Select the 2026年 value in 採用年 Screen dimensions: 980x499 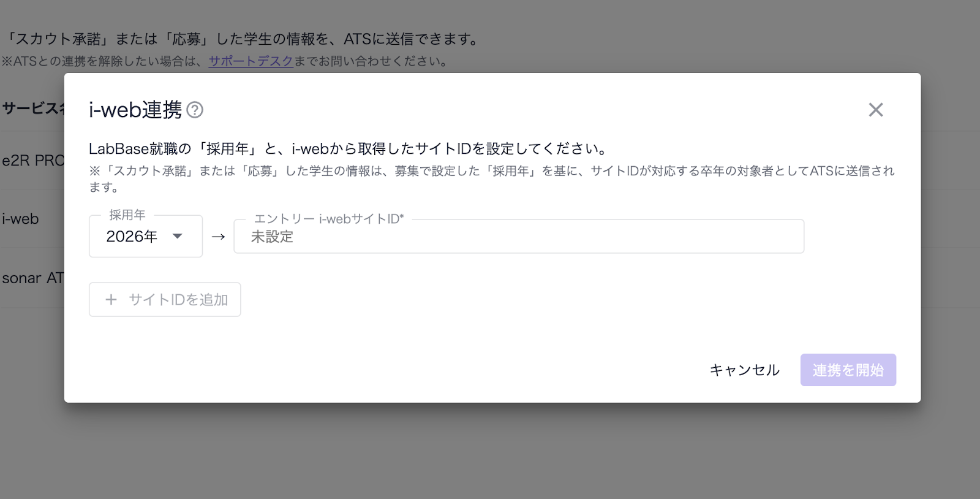click(132, 237)
